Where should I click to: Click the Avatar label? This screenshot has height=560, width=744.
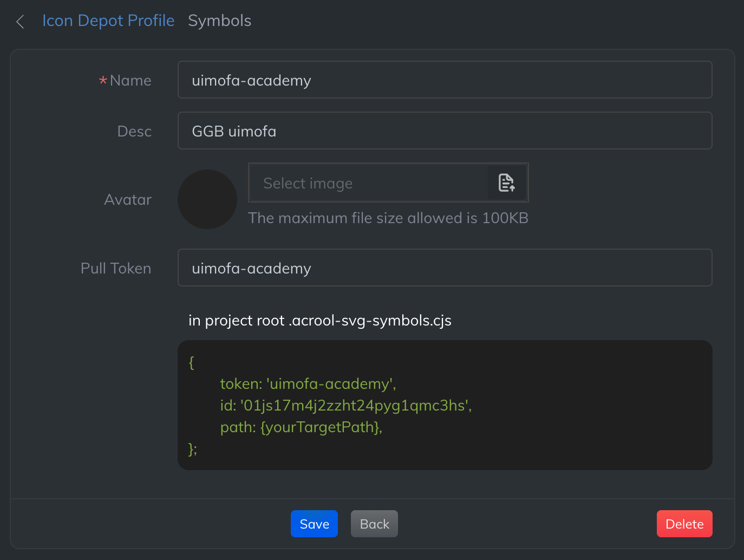click(x=128, y=200)
